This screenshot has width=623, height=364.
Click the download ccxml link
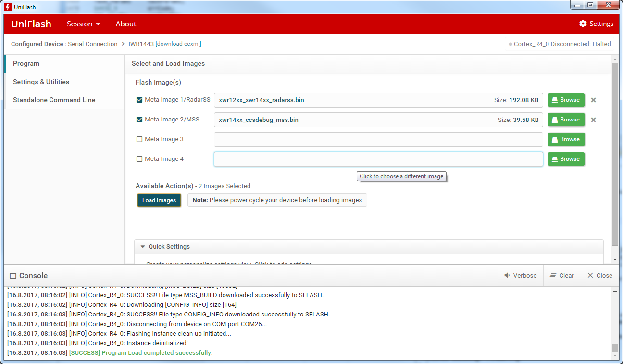(x=179, y=44)
